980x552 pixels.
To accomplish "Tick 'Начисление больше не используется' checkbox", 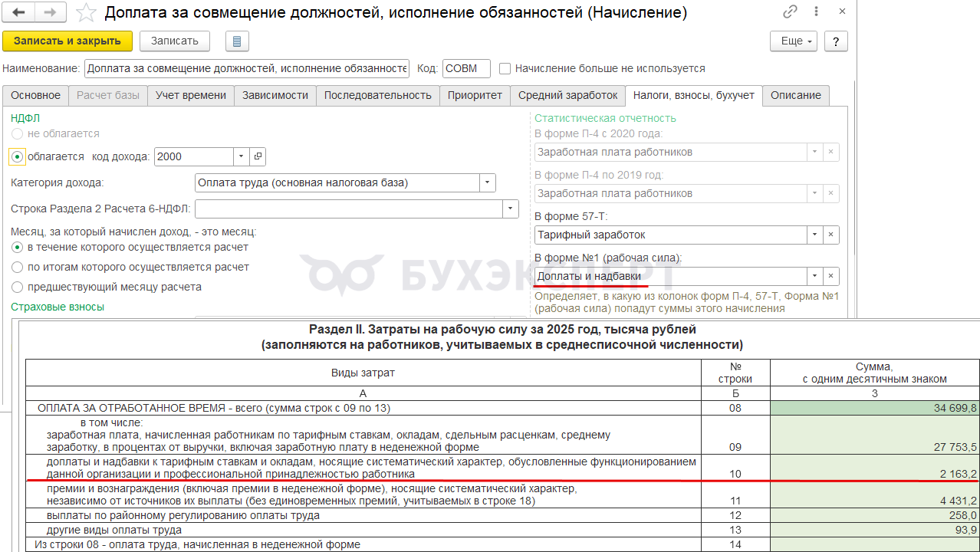I will pyautogui.click(x=505, y=68).
